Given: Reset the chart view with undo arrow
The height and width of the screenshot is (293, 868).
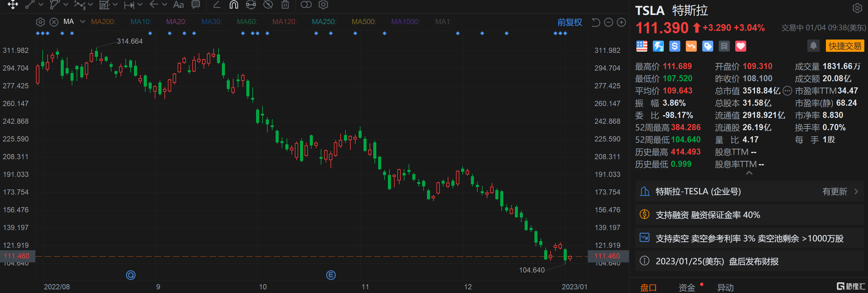Looking at the screenshot, I should [596, 22].
